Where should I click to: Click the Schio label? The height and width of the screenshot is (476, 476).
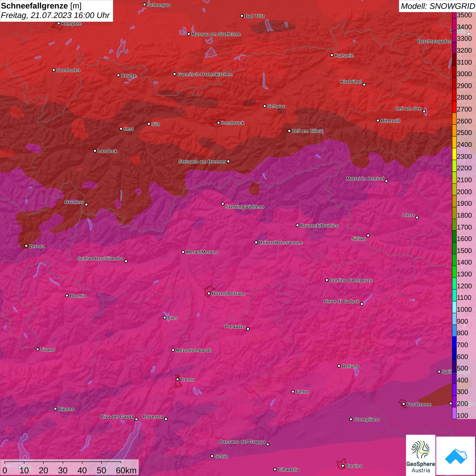[221, 456]
